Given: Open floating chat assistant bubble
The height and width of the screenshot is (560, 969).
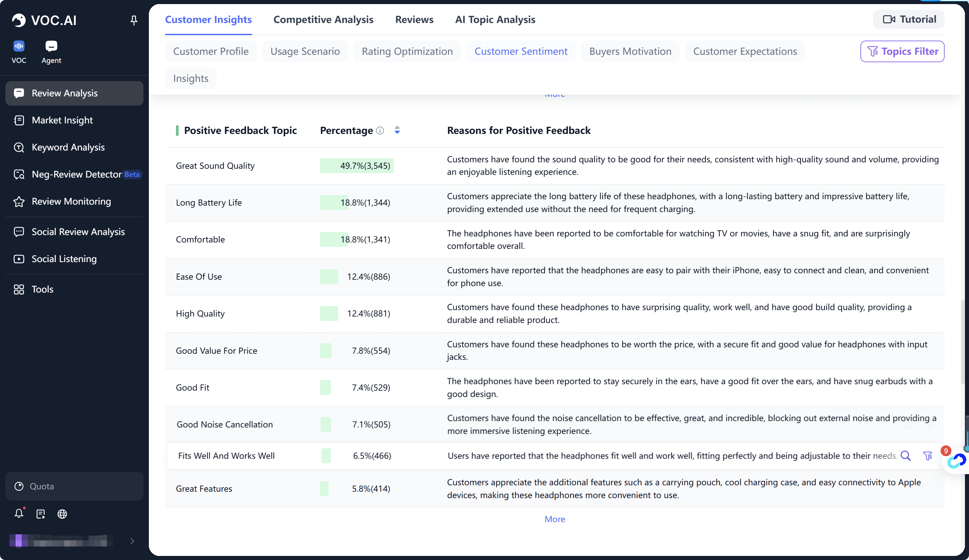Looking at the screenshot, I should point(956,461).
